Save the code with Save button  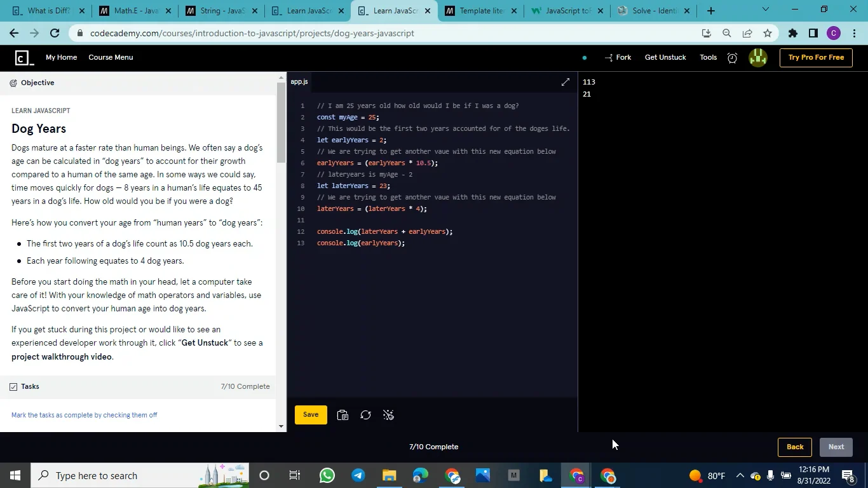pos(311,415)
